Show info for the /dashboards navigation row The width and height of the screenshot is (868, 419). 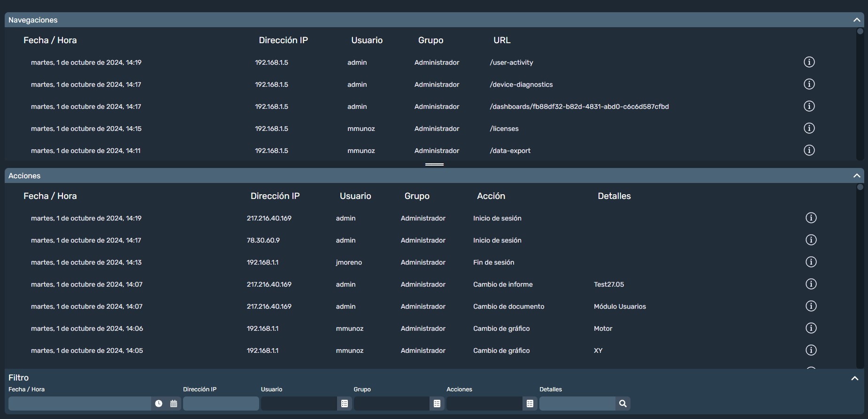[x=809, y=106]
